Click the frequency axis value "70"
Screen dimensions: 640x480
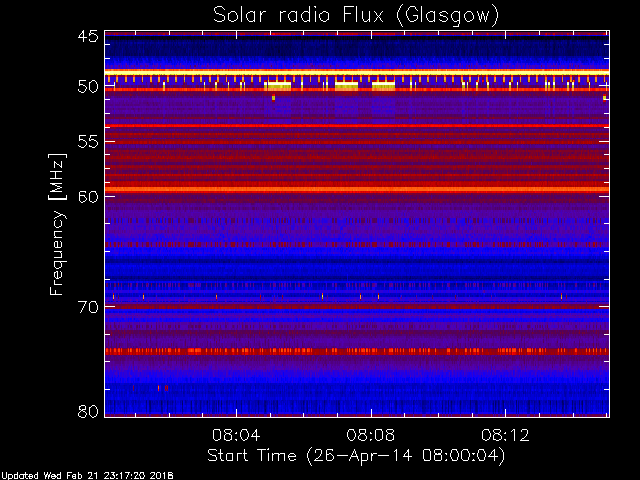coord(88,307)
